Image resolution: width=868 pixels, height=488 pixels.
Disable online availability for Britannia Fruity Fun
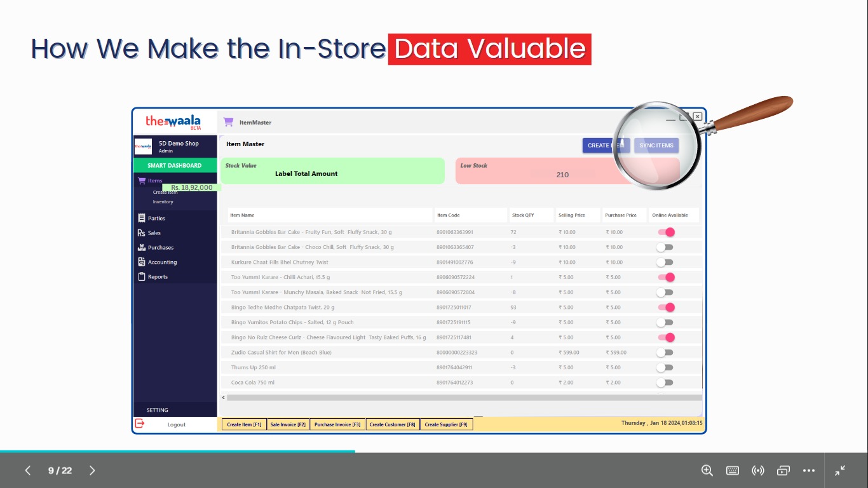pos(665,232)
